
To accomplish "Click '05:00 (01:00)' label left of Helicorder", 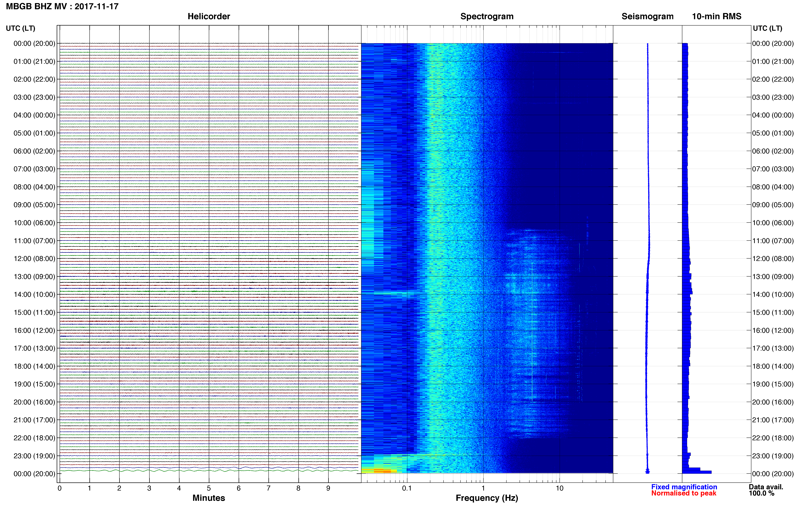I will point(34,133).
